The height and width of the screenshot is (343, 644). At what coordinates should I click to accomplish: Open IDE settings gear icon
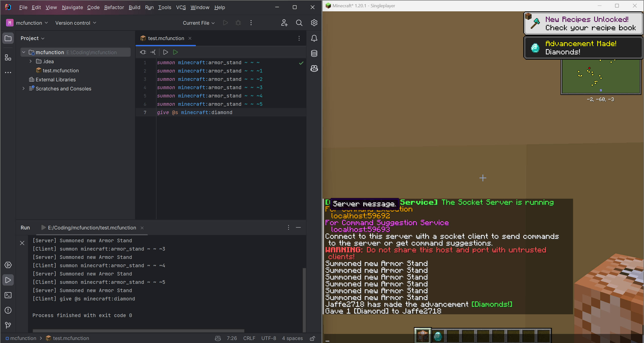(314, 23)
